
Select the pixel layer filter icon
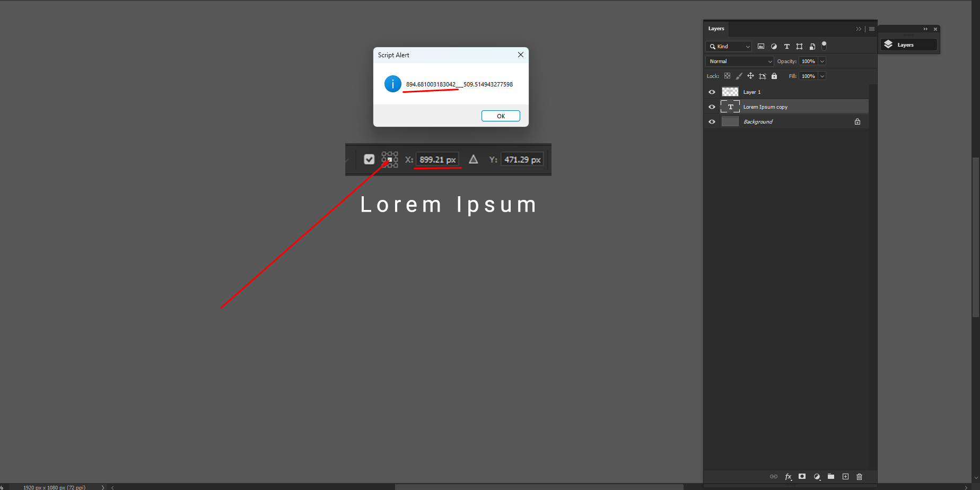point(761,46)
